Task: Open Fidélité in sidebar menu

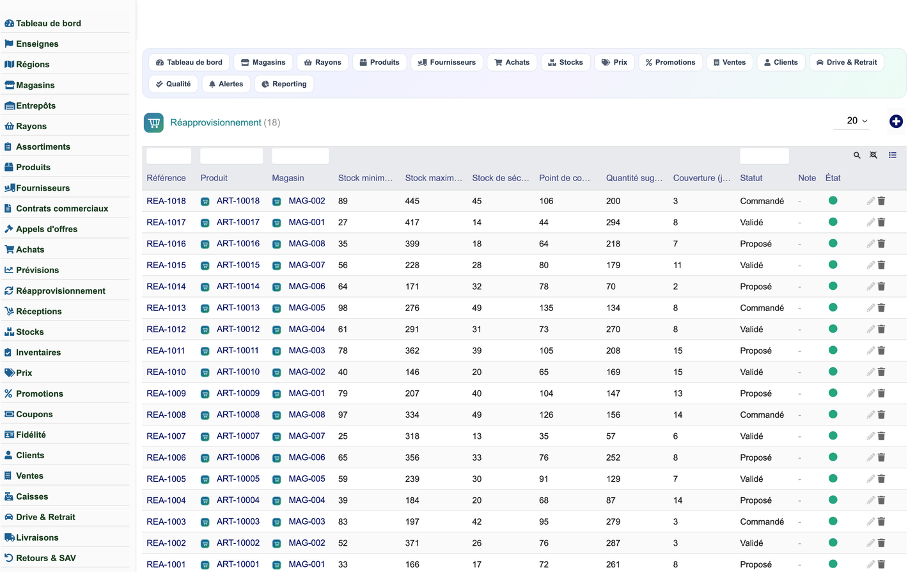Action: click(x=31, y=435)
